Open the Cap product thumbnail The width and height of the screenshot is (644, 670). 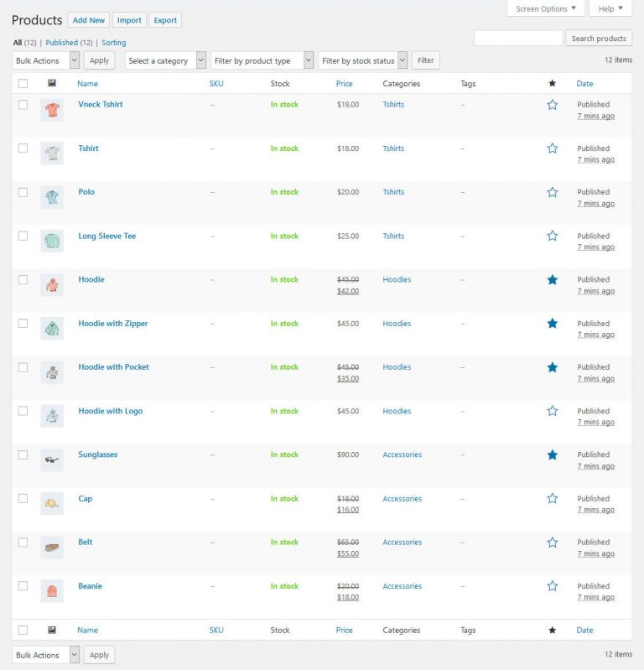tap(52, 503)
